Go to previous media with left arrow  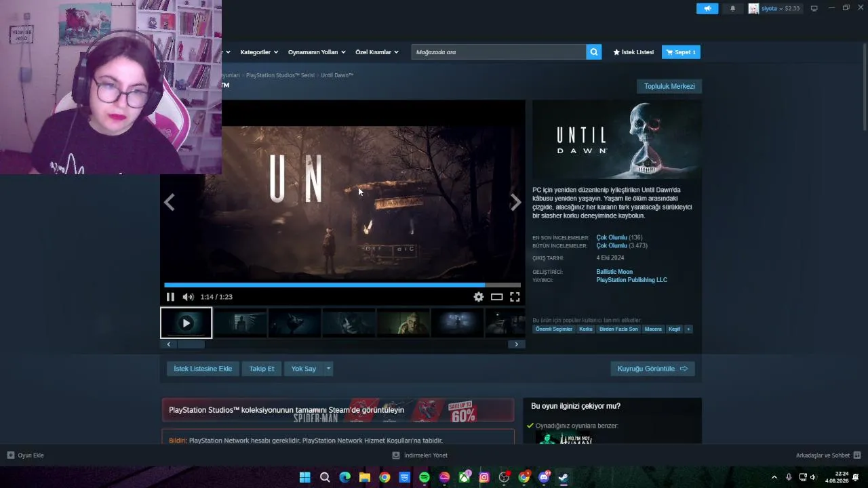point(170,202)
